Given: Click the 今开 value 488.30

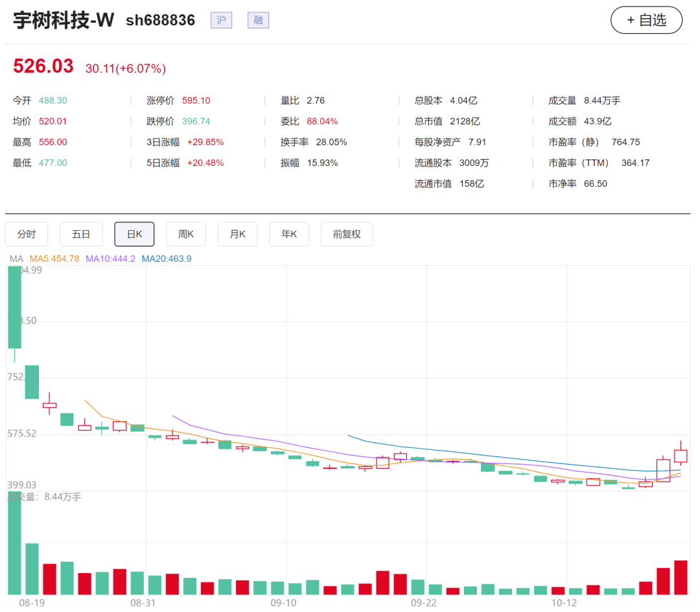Looking at the screenshot, I should point(52,100).
